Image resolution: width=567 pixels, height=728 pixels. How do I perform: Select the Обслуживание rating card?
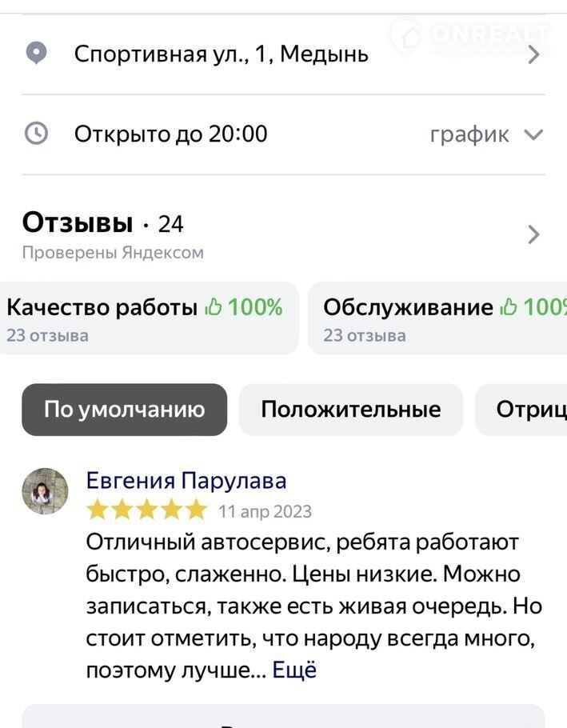pyautogui.click(x=438, y=318)
